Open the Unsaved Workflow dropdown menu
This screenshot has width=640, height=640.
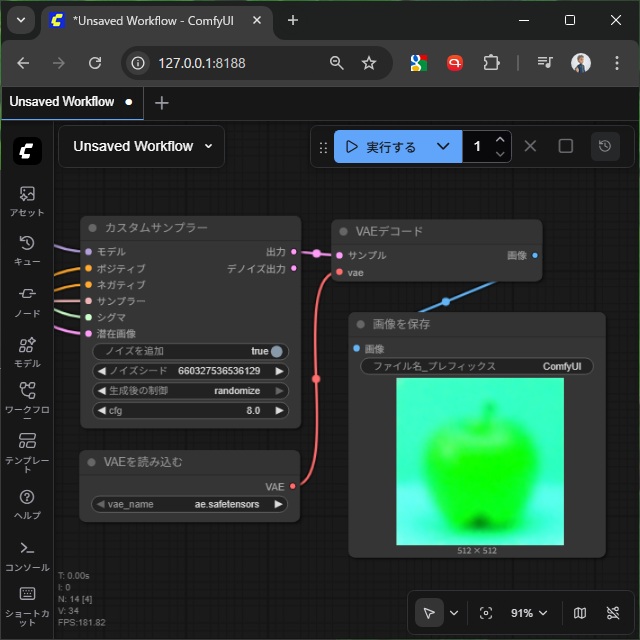click(x=142, y=146)
